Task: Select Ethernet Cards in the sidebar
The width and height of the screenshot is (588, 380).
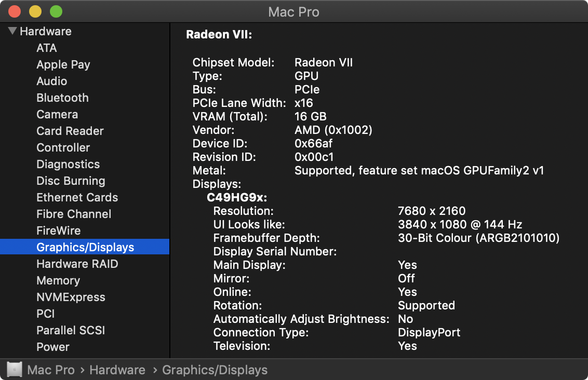Action: tap(77, 197)
